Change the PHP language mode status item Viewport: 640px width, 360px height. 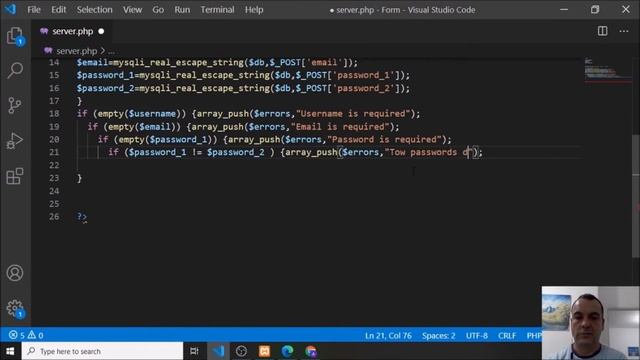pos(534,336)
